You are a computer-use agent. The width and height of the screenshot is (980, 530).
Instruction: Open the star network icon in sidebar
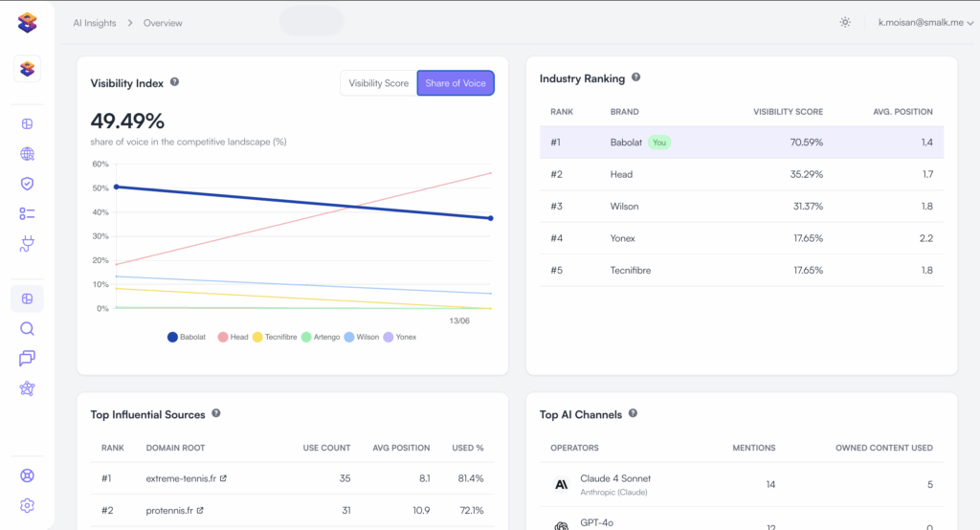27,388
